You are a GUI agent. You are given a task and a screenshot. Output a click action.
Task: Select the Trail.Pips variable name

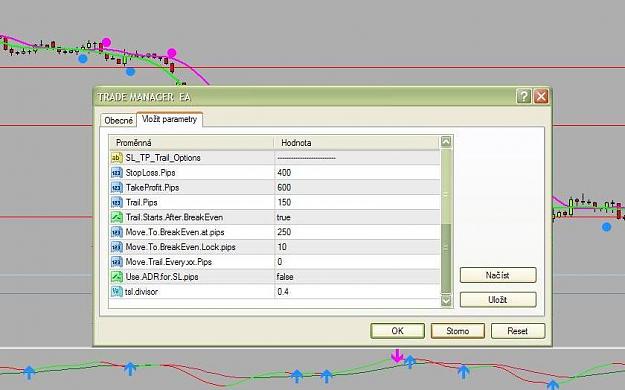coord(142,203)
